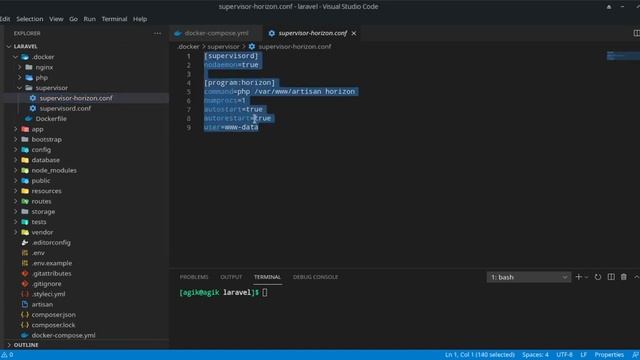Image resolution: width=640 pixels, height=360 pixels.
Task: Click supervisor in the breadcrumb
Action: (x=223, y=47)
